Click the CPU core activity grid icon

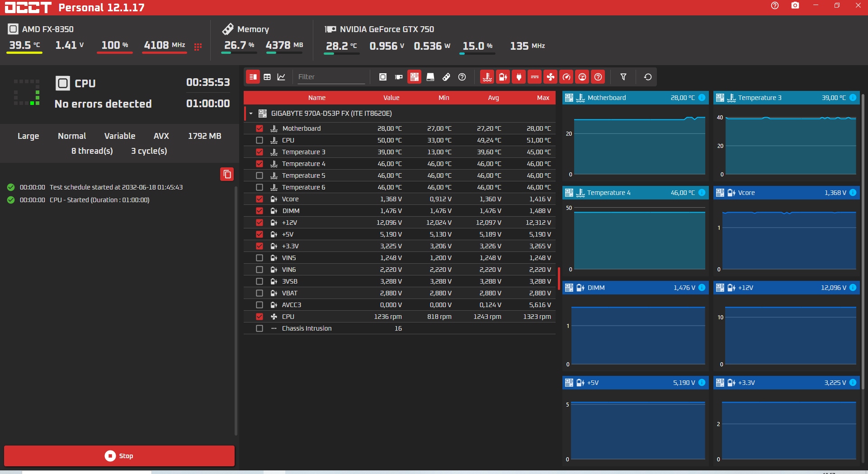tap(198, 47)
